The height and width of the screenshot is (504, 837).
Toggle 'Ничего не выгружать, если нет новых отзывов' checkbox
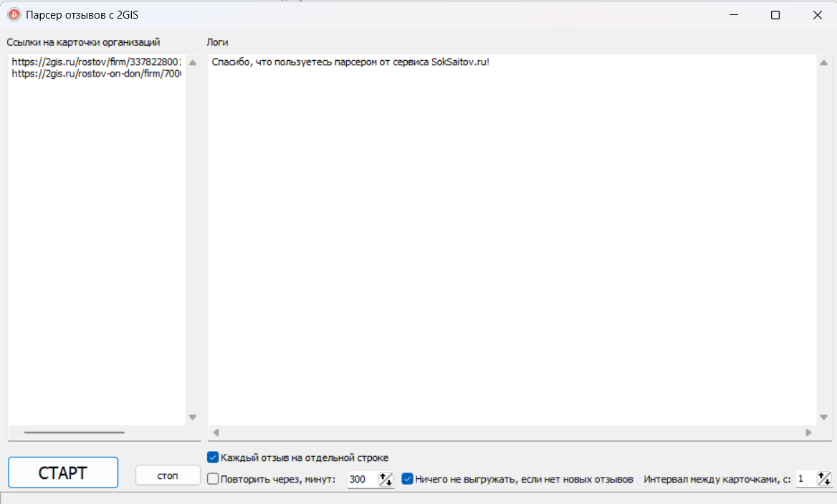pos(407,479)
